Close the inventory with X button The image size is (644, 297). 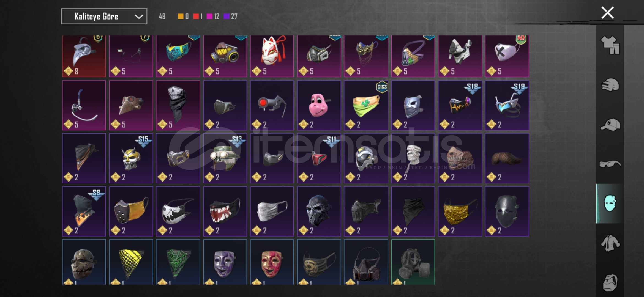pos(607,13)
